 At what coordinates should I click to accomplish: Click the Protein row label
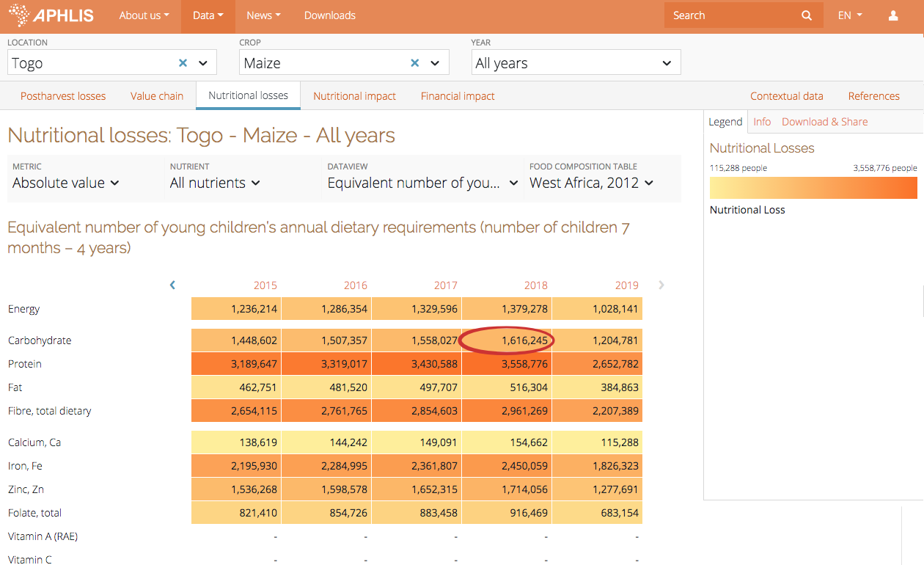coord(25,364)
